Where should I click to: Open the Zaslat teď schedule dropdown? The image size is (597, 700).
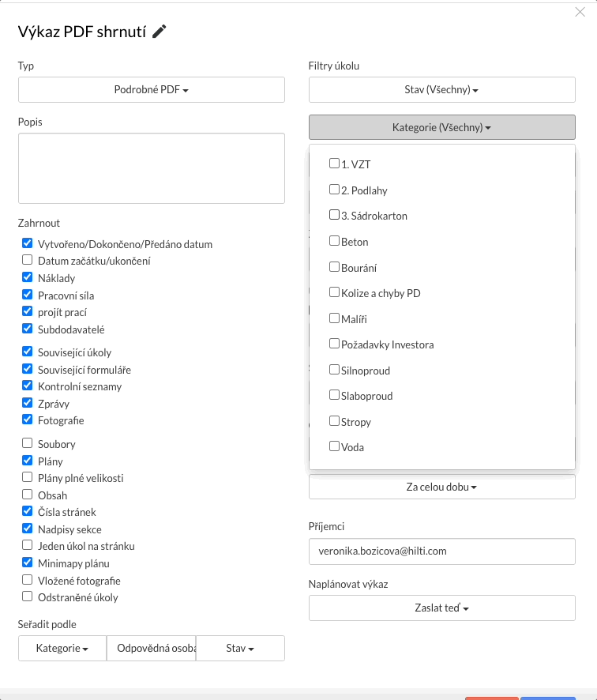tap(441, 608)
